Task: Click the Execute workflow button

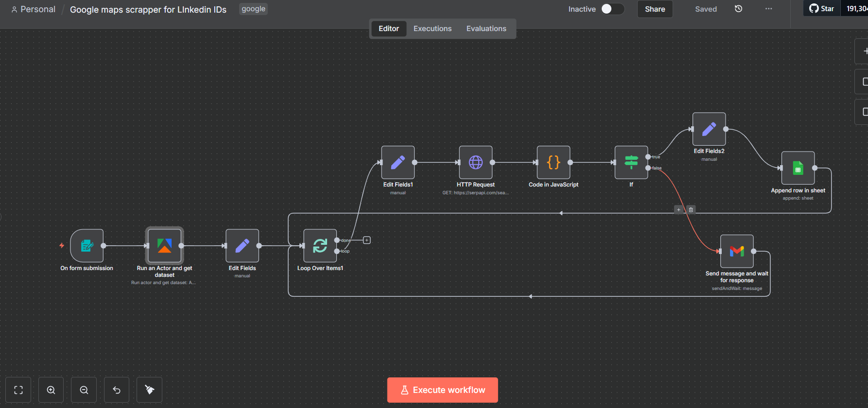Action: pos(443,390)
